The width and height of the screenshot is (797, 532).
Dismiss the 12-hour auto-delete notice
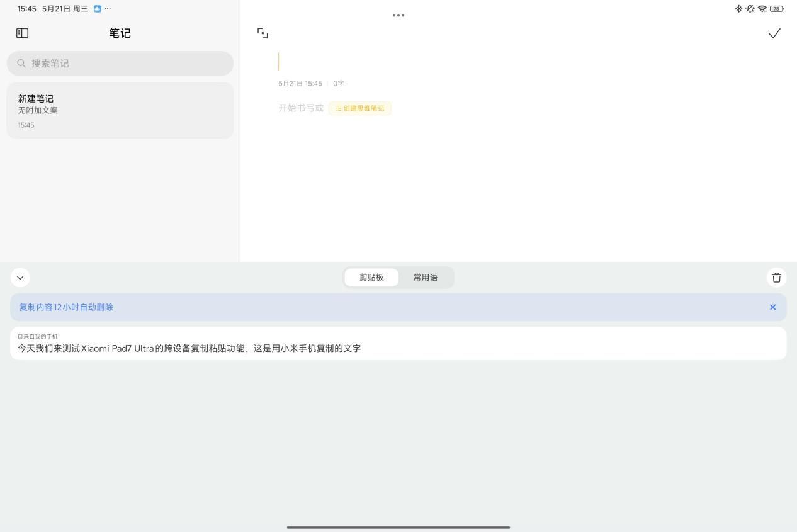click(772, 307)
